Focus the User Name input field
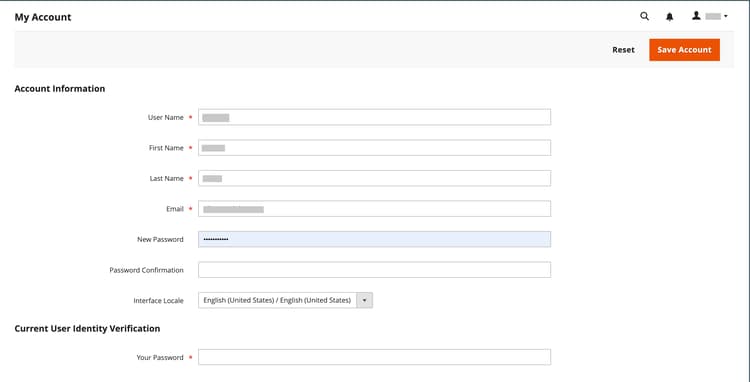Screen dimensions: 750x382 pos(375,117)
